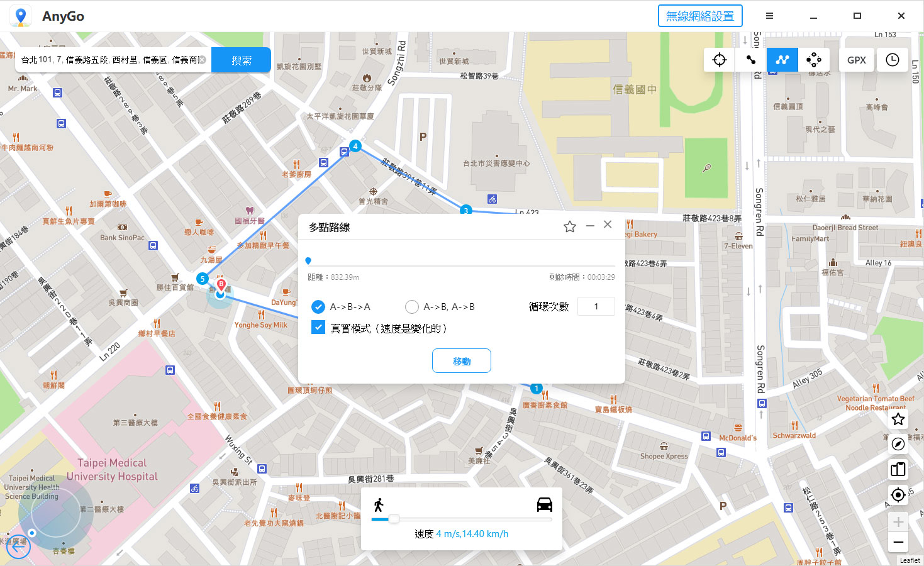Switch to two-spot route mode
Viewport: 924px width, 566px height.
(x=751, y=59)
